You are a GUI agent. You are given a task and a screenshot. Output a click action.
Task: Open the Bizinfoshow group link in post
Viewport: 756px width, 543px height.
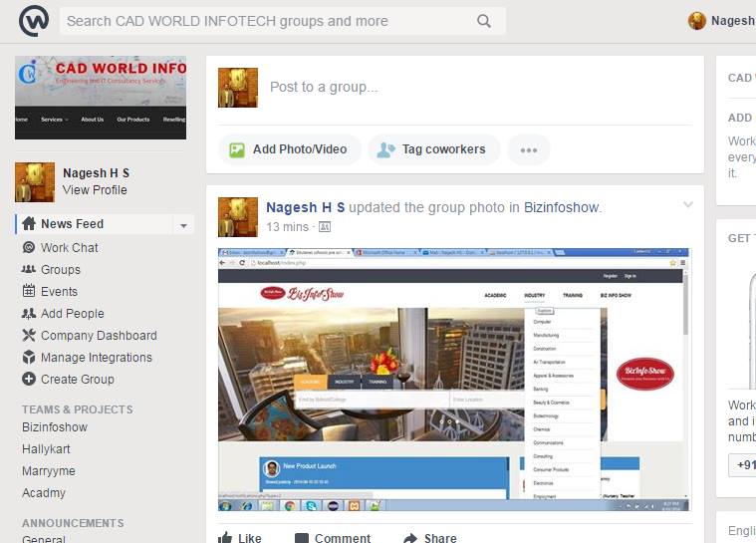(562, 207)
